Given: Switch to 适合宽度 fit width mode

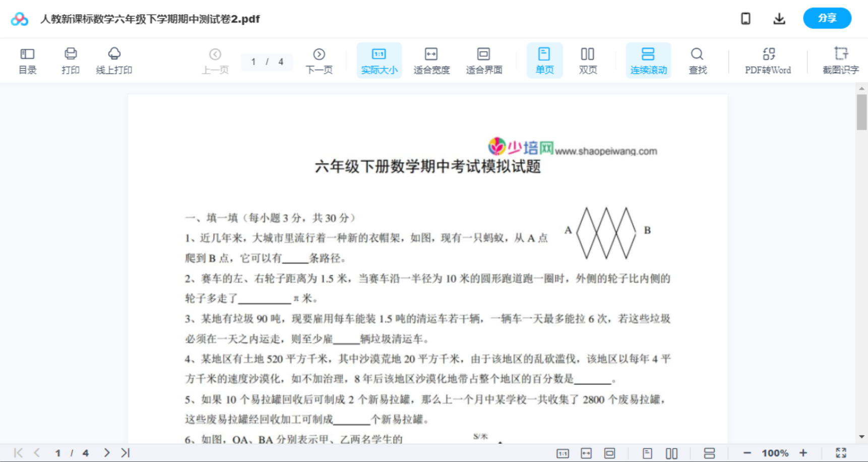Looking at the screenshot, I should click(431, 59).
